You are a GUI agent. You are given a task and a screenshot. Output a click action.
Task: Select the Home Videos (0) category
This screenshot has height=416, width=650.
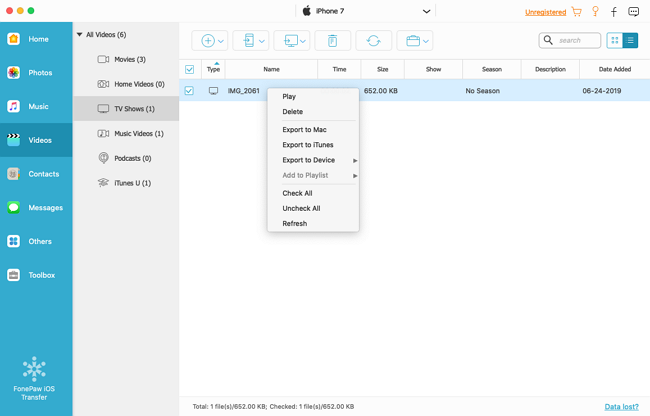point(126,84)
